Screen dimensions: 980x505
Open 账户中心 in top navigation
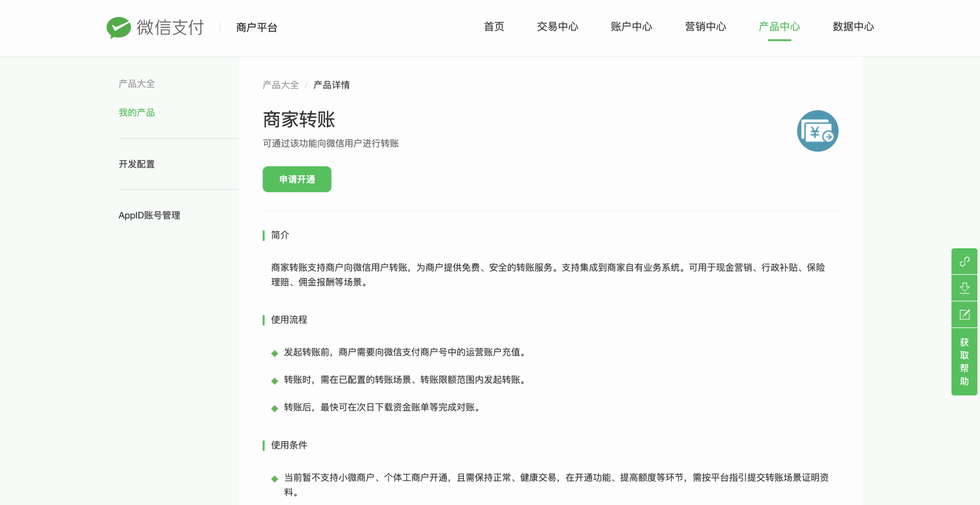(631, 26)
